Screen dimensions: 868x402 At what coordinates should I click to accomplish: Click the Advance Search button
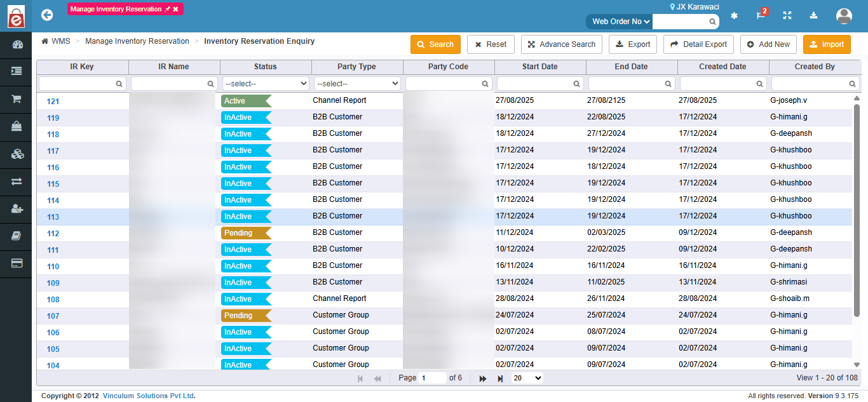[562, 44]
